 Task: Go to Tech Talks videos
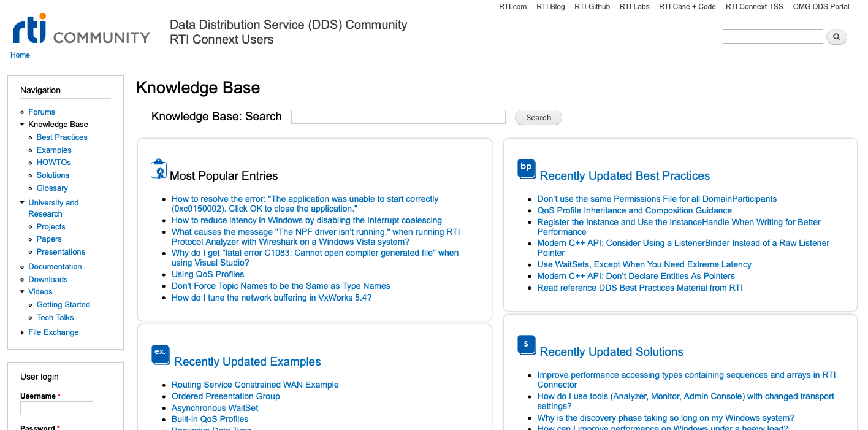click(x=55, y=318)
